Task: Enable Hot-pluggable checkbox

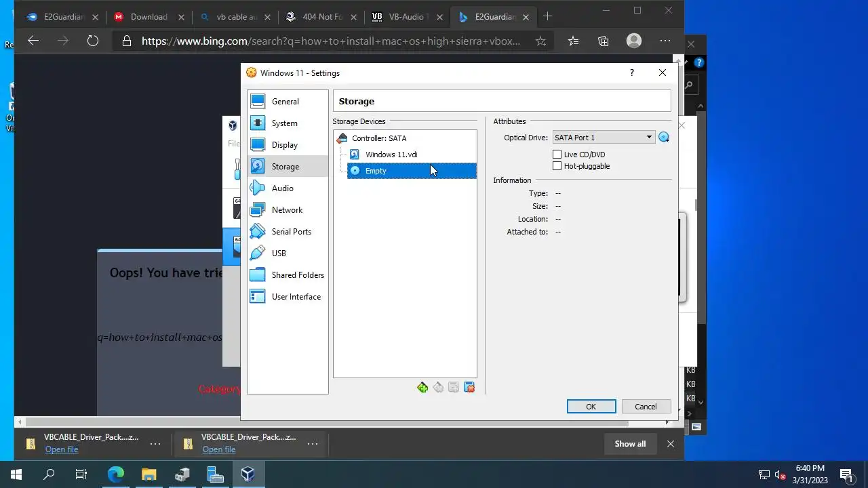Action: (557, 166)
